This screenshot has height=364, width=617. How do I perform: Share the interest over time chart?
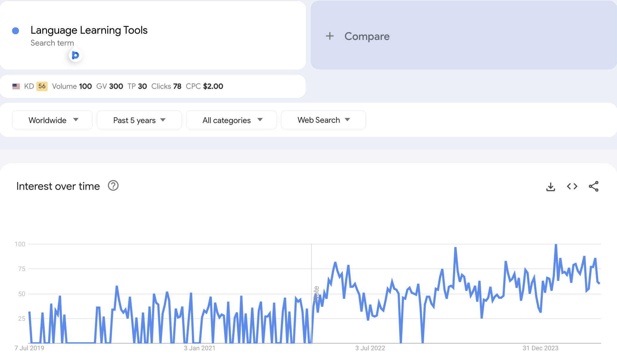(593, 186)
